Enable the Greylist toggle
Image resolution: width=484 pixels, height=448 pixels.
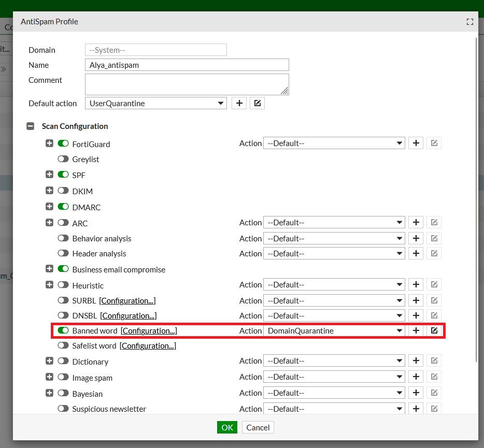tap(63, 159)
